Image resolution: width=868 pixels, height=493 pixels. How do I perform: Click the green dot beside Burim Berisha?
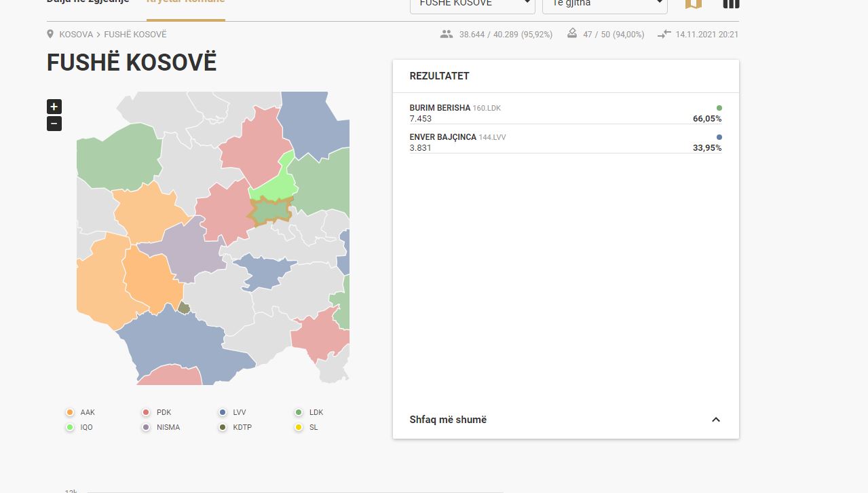[x=719, y=108]
